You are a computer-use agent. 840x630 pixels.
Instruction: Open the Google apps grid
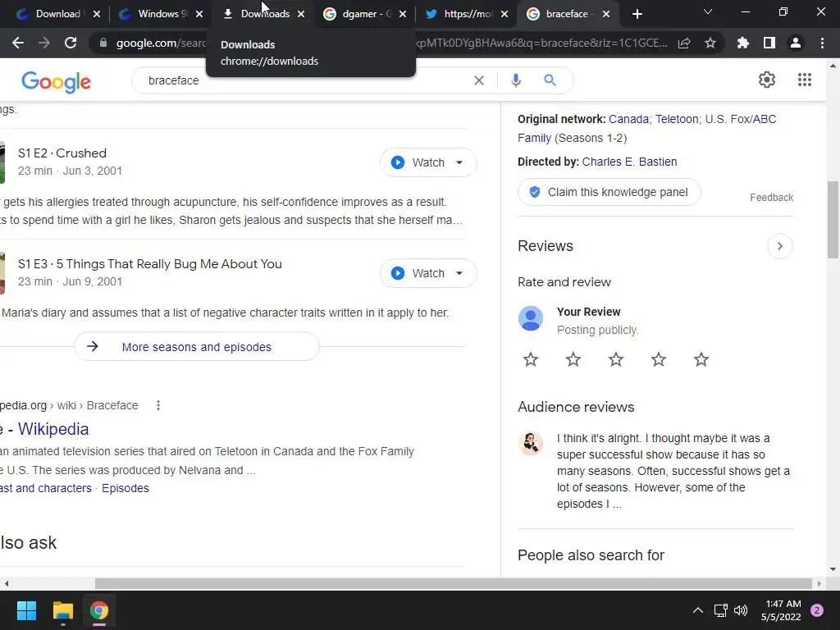coord(804,80)
